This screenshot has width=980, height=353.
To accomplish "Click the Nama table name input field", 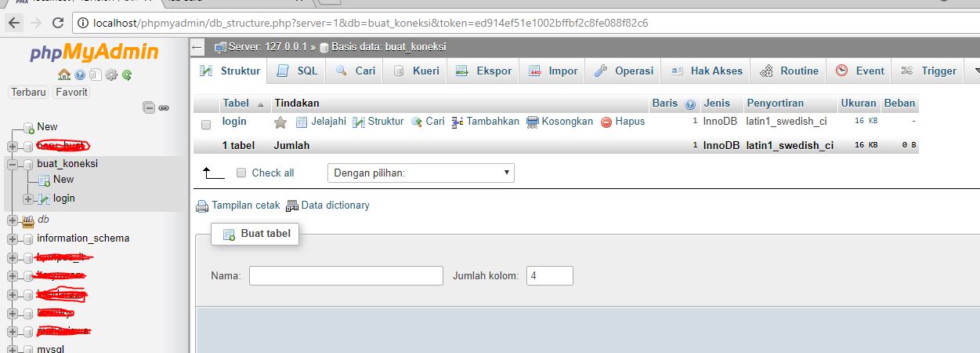I will point(346,276).
